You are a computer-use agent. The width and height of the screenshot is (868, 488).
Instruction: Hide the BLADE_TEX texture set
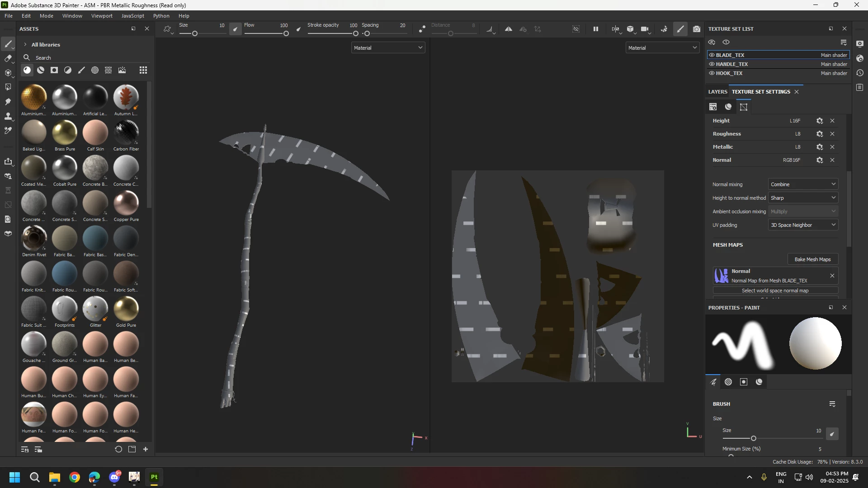pyautogui.click(x=712, y=55)
